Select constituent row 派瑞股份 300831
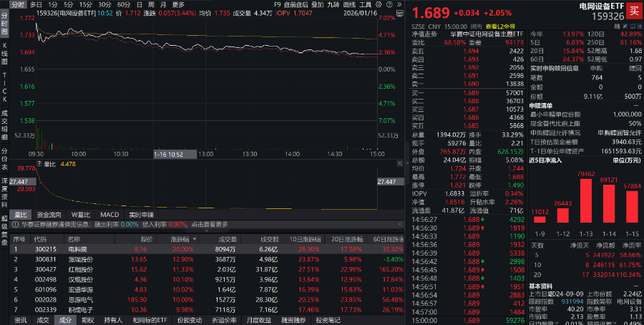 tap(207, 259)
